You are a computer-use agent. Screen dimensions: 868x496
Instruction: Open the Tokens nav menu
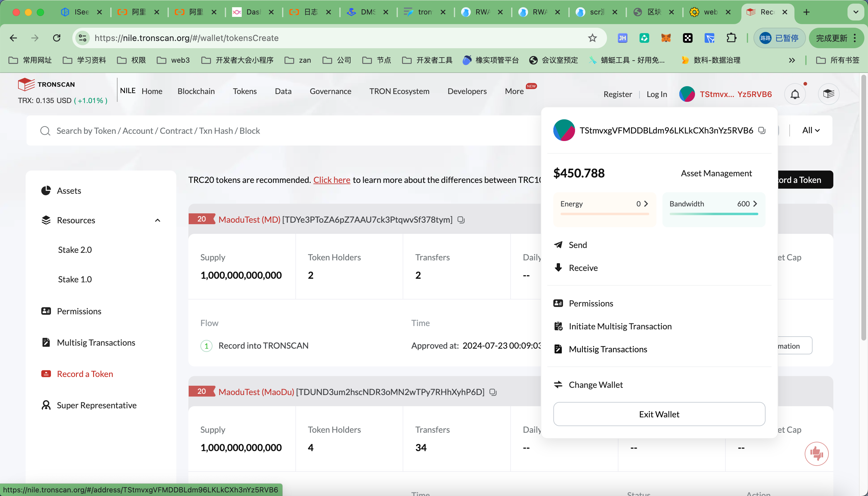245,91
